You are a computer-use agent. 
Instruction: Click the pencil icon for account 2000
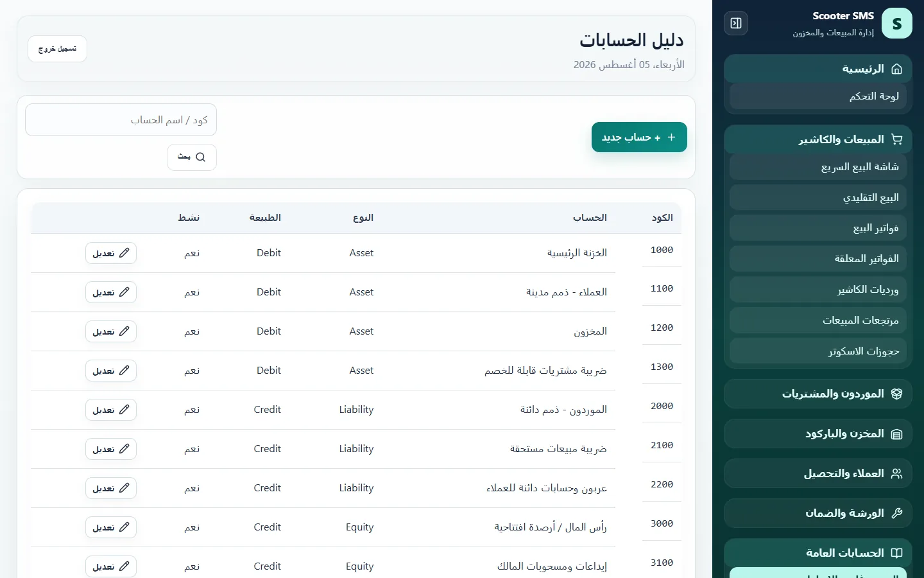pyautogui.click(x=124, y=410)
